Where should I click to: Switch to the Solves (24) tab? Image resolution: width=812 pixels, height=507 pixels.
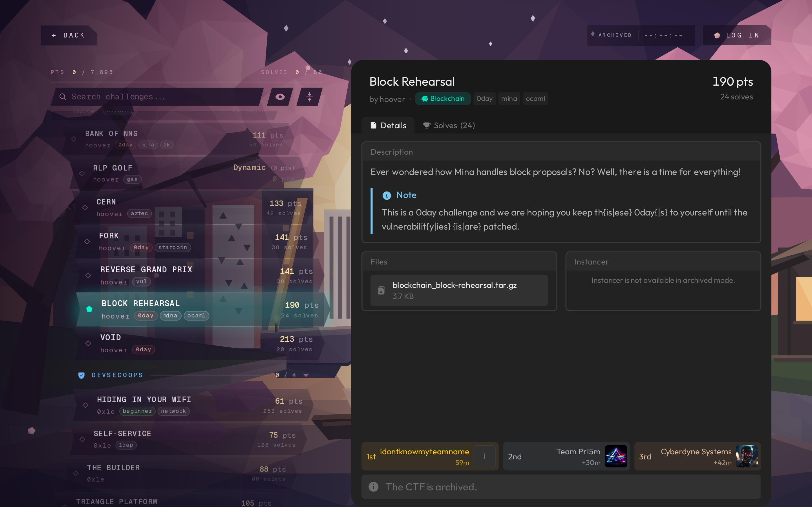[449, 125]
